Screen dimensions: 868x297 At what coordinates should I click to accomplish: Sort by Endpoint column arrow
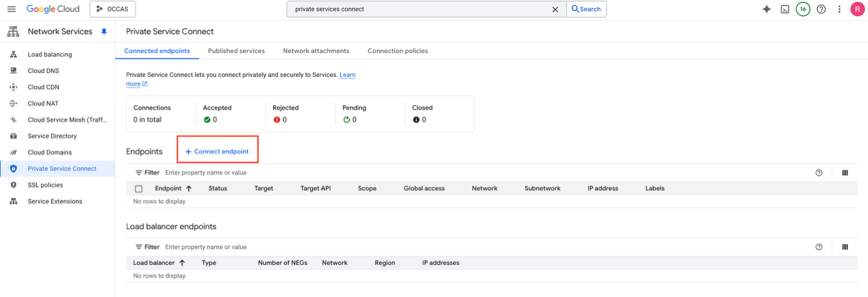189,189
